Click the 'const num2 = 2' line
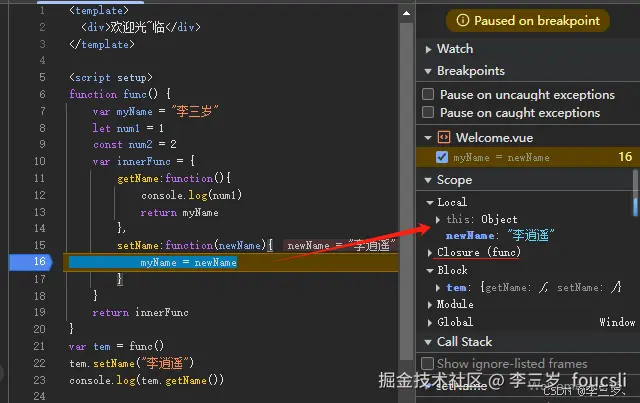The height and width of the screenshot is (403, 640). point(135,145)
